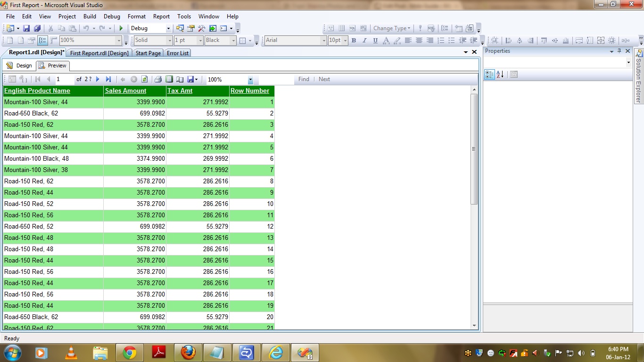644x362 pixels.
Task: Open Firefox from the taskbar
Action: 188,353
